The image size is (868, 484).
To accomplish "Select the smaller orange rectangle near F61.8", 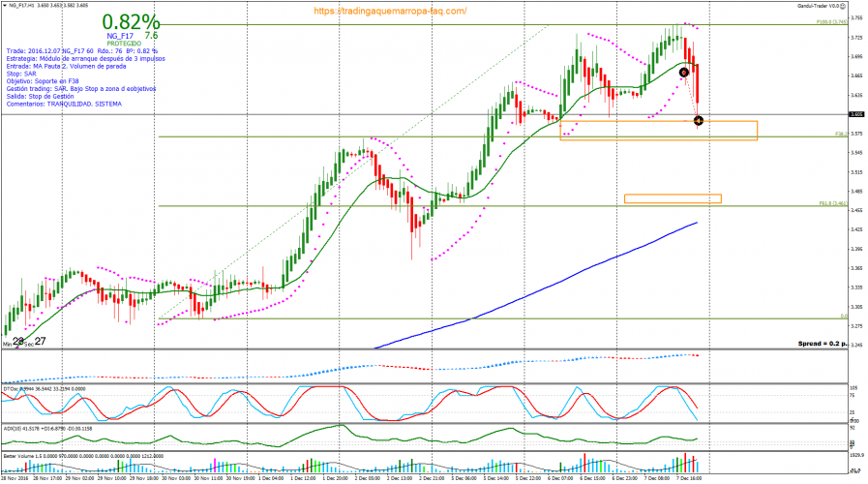I will click(x=673, y=198).
